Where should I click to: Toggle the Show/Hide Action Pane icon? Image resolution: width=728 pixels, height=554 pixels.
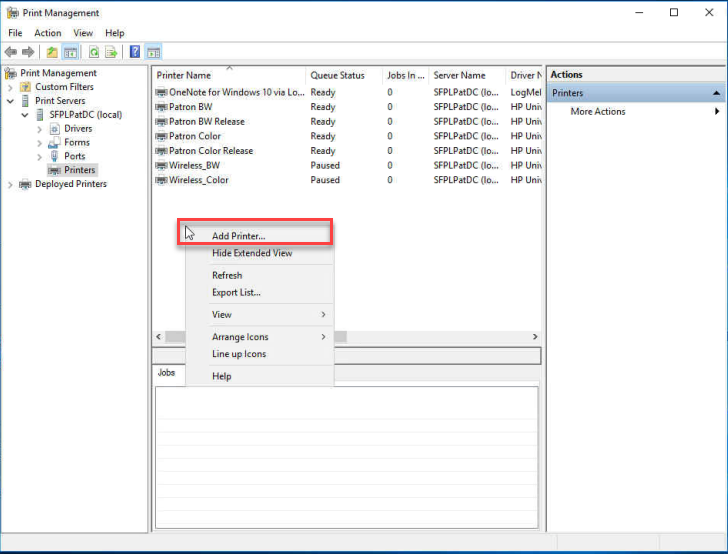[x=153, y=52]
